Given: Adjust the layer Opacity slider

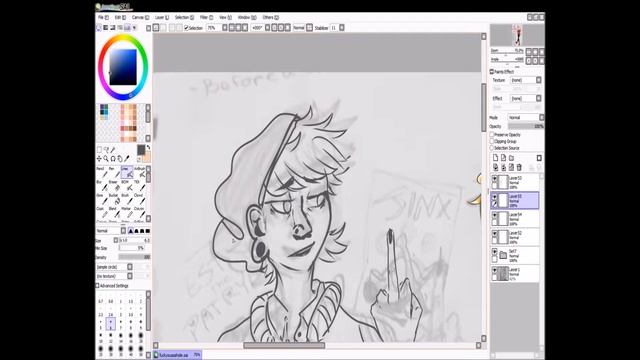Looking at the screenshot, I should (526, 127).
